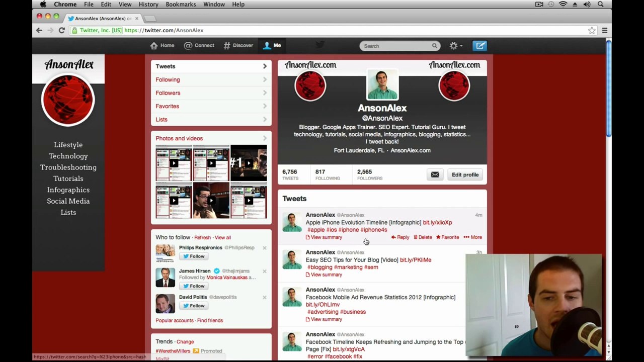This screenshot has height=362, width=644.
Task: Select the Me tab
Action: pyautogui.click(x=272, y=45)
